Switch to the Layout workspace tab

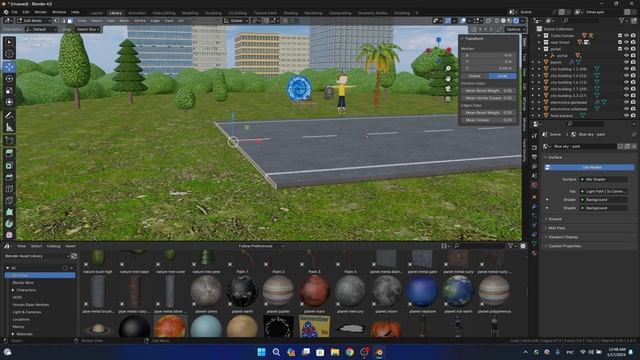(97, 13)
